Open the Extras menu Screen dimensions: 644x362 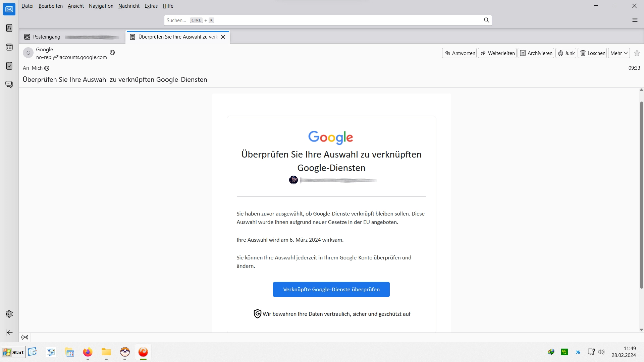click(151, 6)
